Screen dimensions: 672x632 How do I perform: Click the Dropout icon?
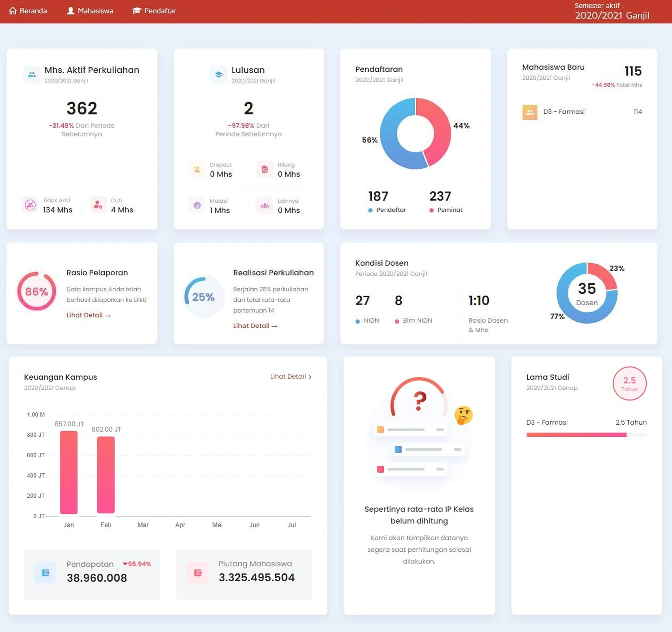tap(197, 169)
